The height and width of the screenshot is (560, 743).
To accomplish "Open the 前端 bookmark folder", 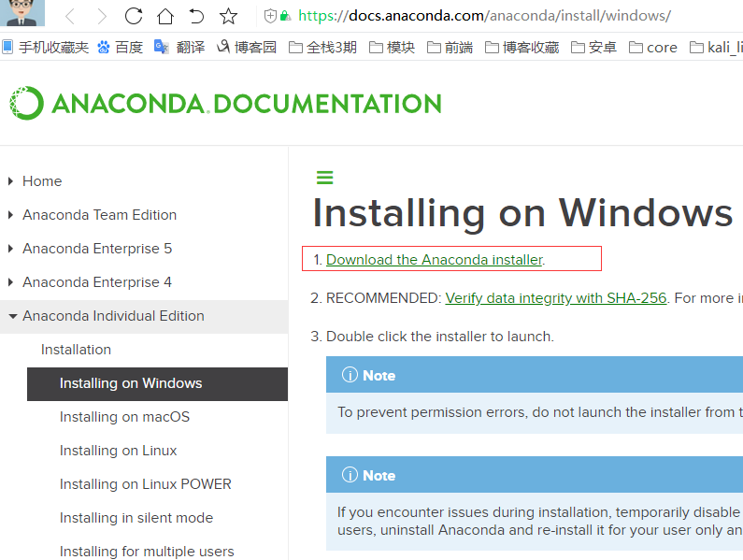I will (x=450, y=48).
